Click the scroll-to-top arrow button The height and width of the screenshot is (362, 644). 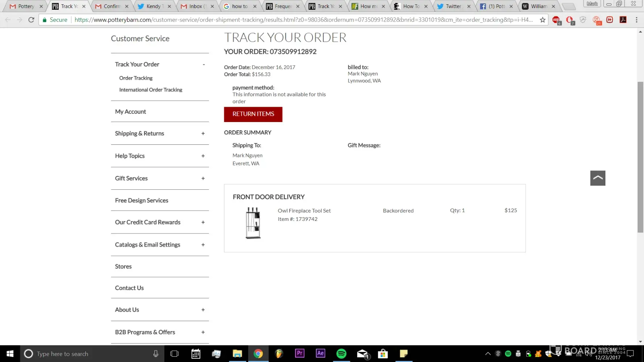pos(598,178)
